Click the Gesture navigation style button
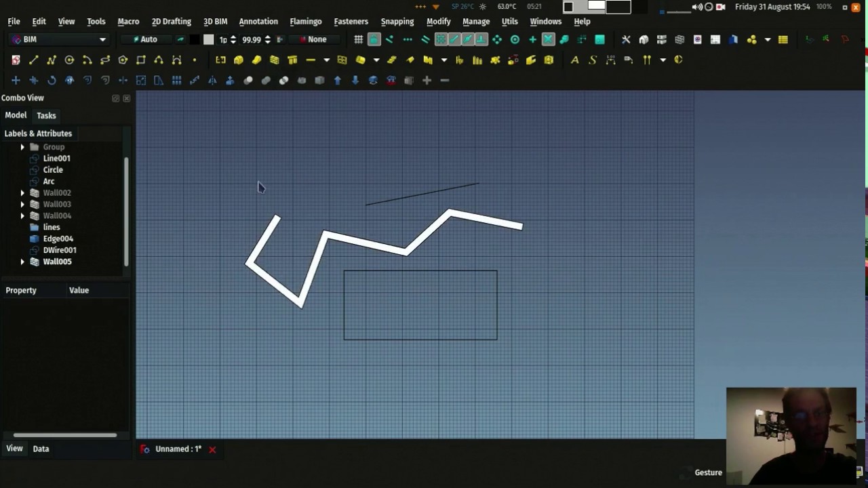This screenshot has height=488, width=868. pos(708,472)
